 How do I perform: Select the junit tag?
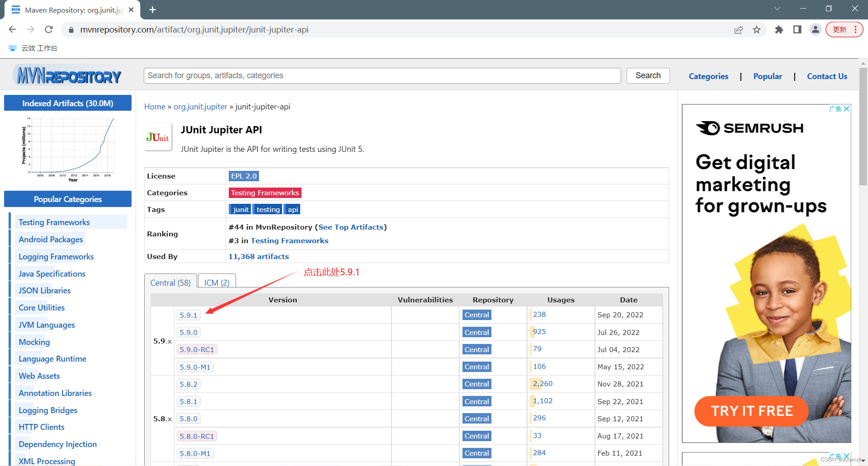click(x=240, y=209)
